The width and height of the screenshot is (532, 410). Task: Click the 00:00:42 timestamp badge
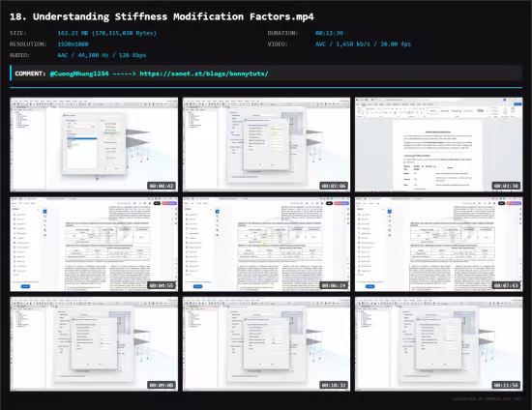coord(162,186)
